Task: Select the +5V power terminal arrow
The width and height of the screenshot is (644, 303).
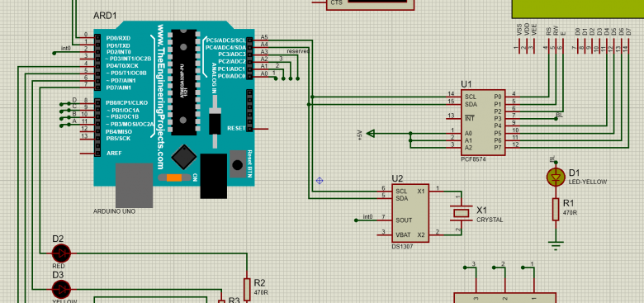Action: pyautogui.click(x=371, y=133)
